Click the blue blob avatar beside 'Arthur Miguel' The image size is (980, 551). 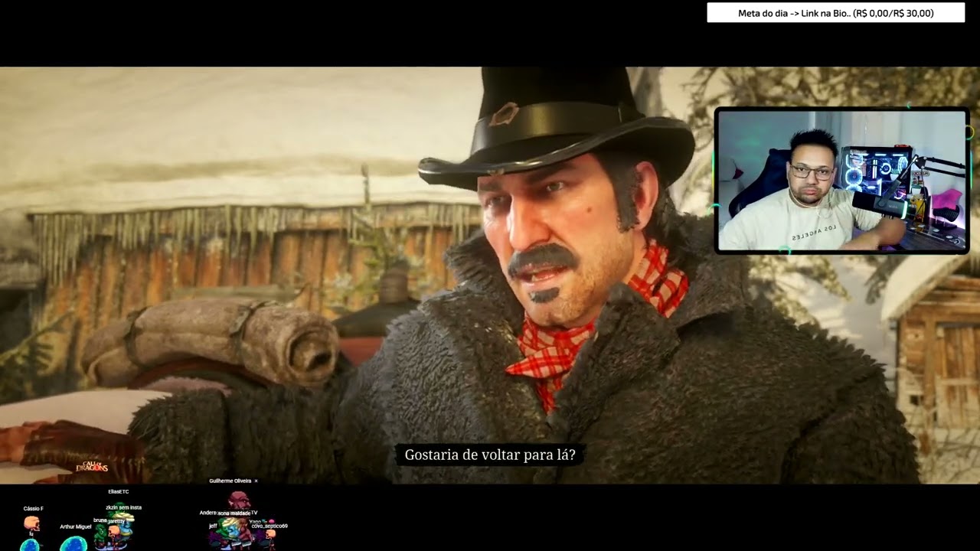tap(73, 544)
